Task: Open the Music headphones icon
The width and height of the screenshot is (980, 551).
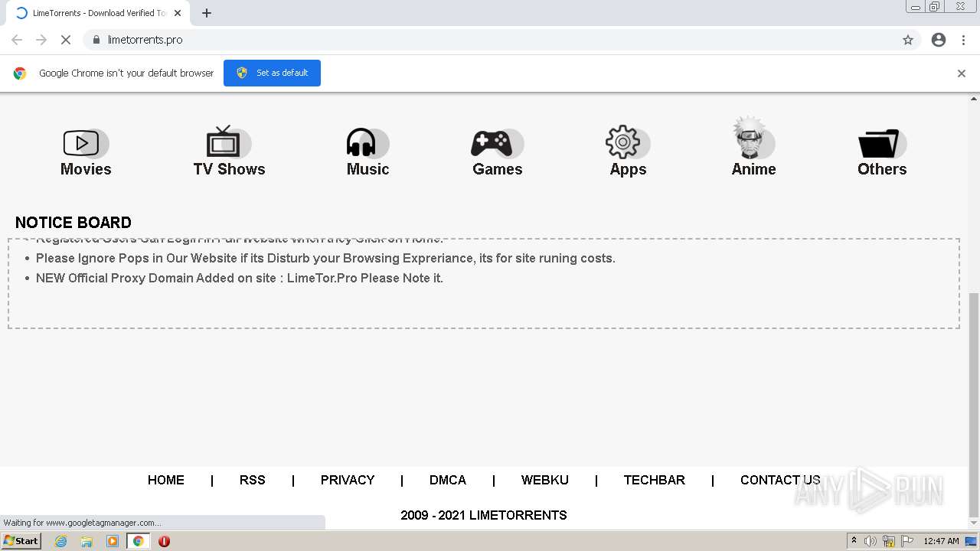Action: pos(367,142)
